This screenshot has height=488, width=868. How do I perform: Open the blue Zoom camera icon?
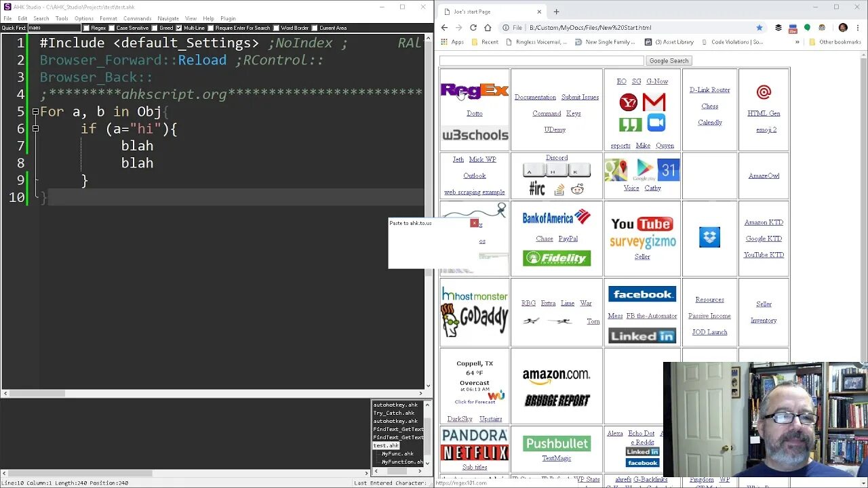(x=656, y=123)
